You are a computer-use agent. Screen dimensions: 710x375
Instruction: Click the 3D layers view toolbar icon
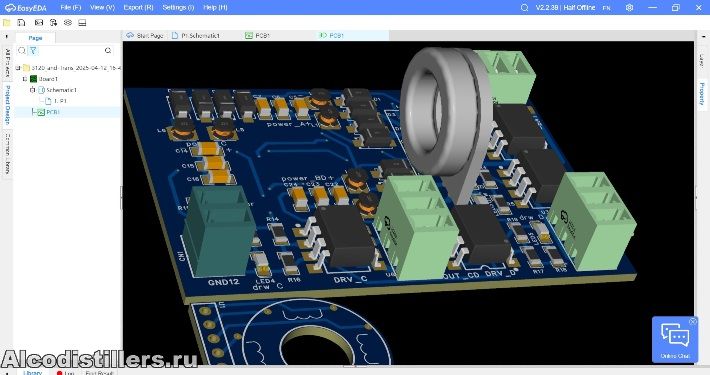click(67, 22)
